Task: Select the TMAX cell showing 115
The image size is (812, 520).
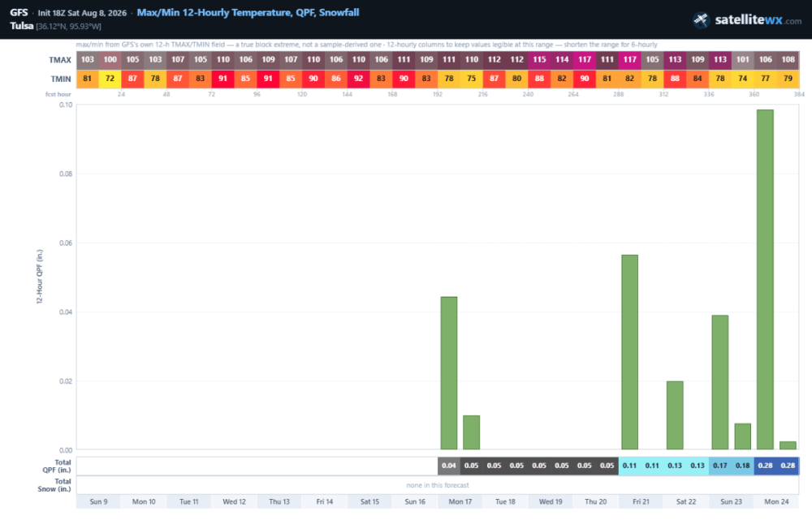Action: pos(539,59)
